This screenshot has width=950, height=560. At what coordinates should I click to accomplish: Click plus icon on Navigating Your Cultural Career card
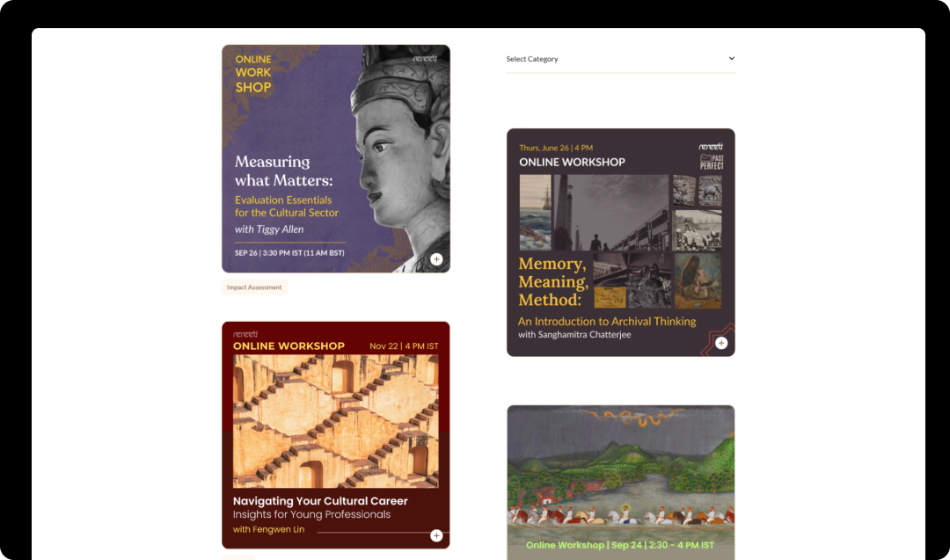pos(436,535)
